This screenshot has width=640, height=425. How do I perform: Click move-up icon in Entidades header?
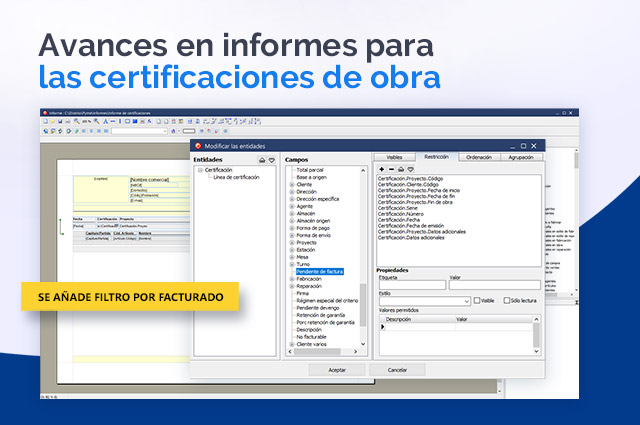pyautogui.click(x=261, y=160)
